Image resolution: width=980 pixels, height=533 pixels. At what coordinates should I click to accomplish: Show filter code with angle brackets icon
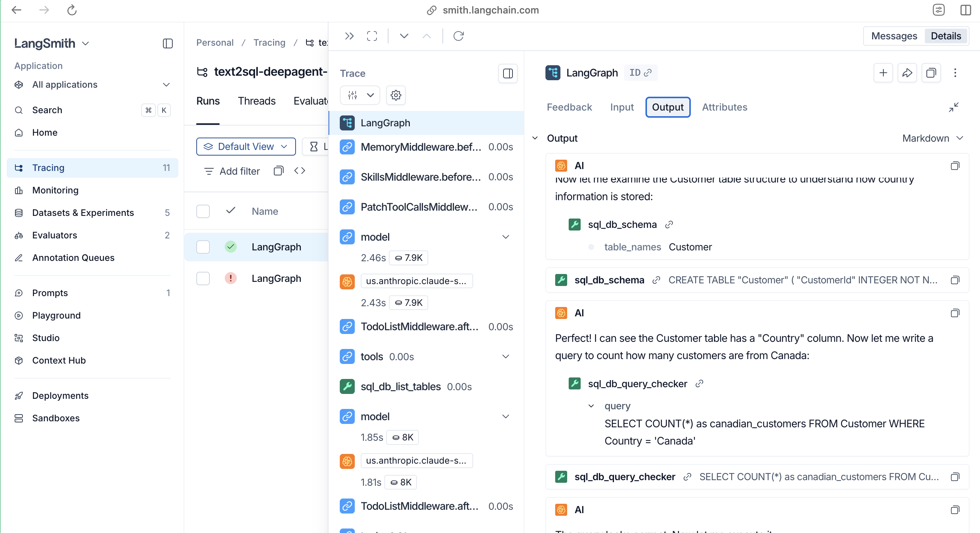300,171
